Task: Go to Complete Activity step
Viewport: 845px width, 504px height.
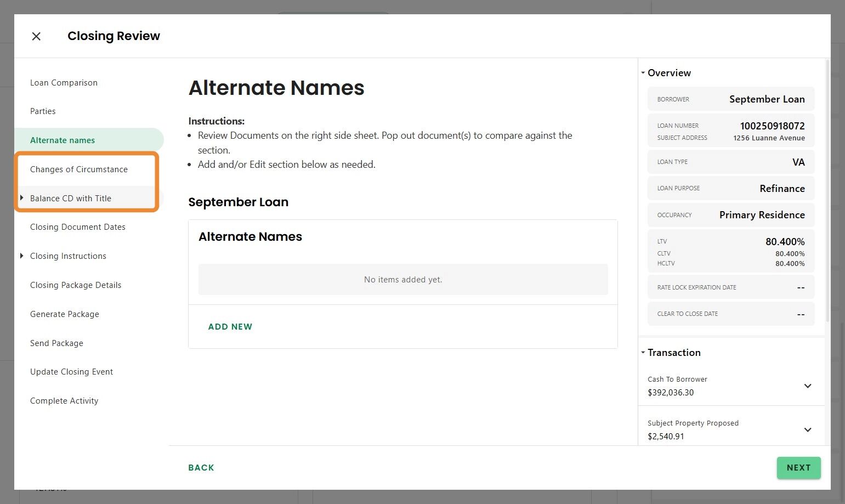Action: [64, 401]
